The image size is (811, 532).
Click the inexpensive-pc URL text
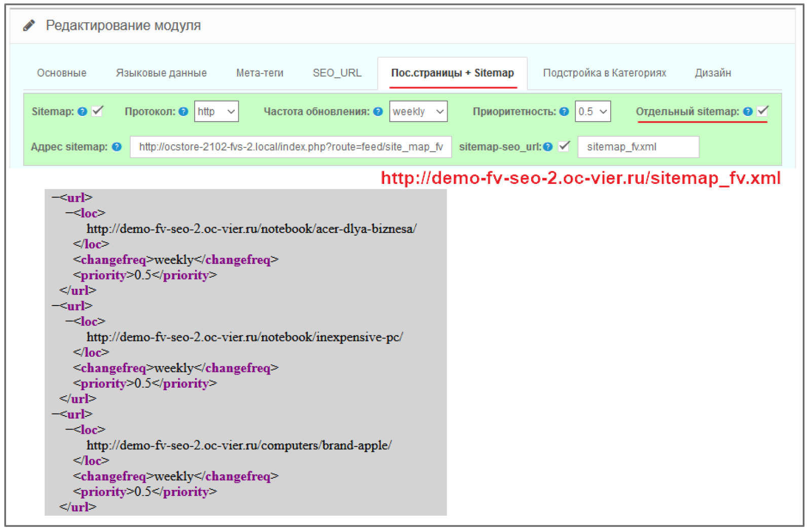click(245, 337)
